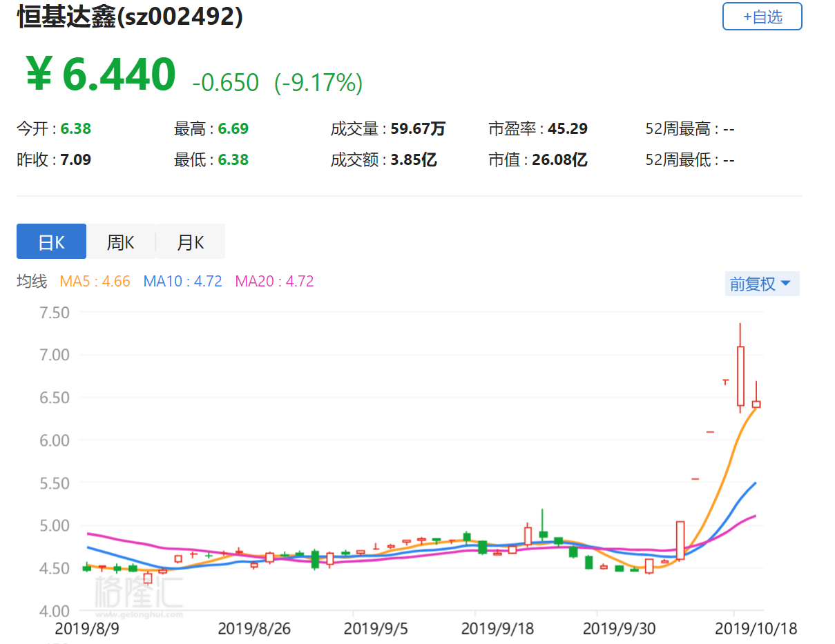Click the 最高 value 6.69
Viewport: 835px width, 644px height.
[233, 128]
